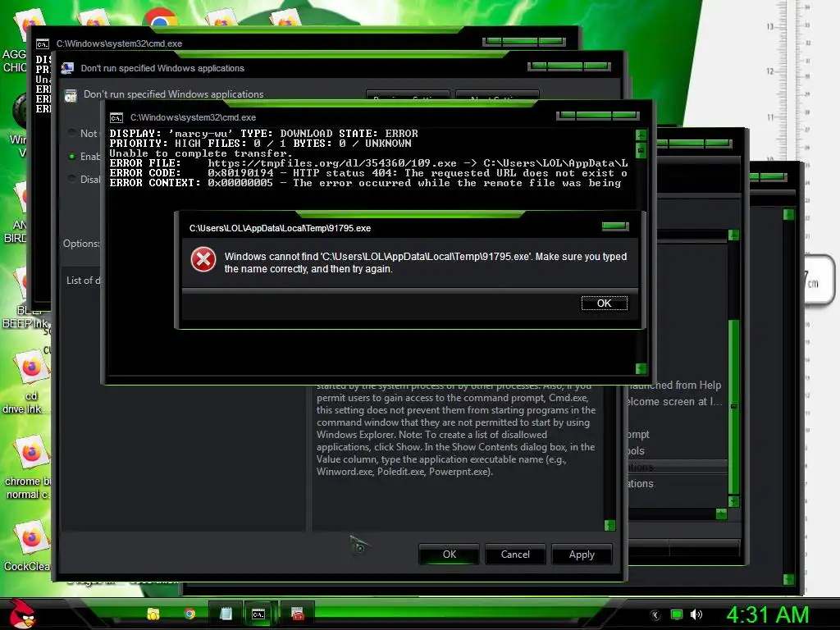Click the 'ERROR FILE:' line in cmd

pos(368,163)
